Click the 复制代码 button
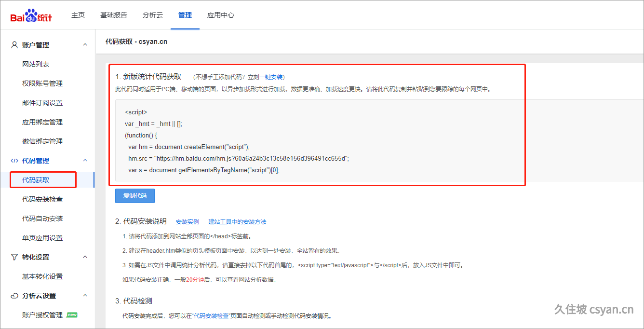644x329 pixels. 135,196
